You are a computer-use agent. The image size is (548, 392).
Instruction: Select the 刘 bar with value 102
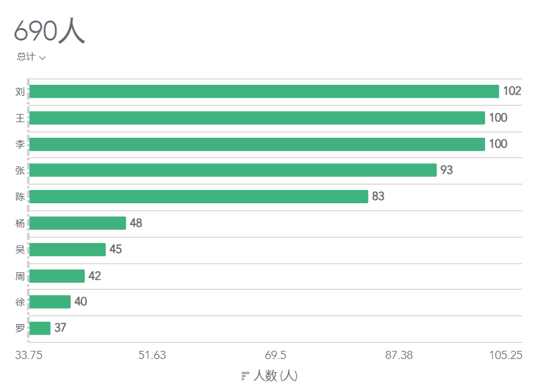[264, 92]
